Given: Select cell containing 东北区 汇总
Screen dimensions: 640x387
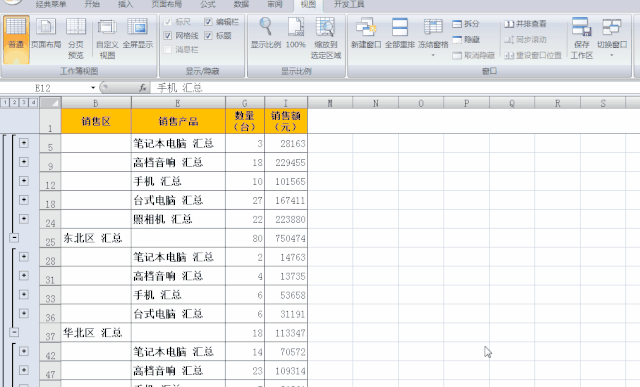Looking at the screenshot, I should (x=96, y=238).
